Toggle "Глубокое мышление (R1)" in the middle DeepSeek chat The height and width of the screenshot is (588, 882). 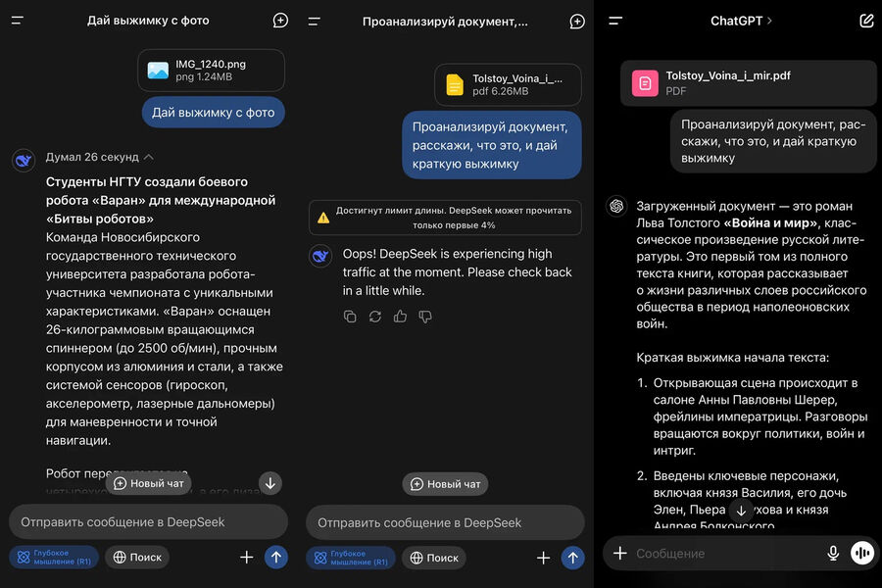pos(351,558)
